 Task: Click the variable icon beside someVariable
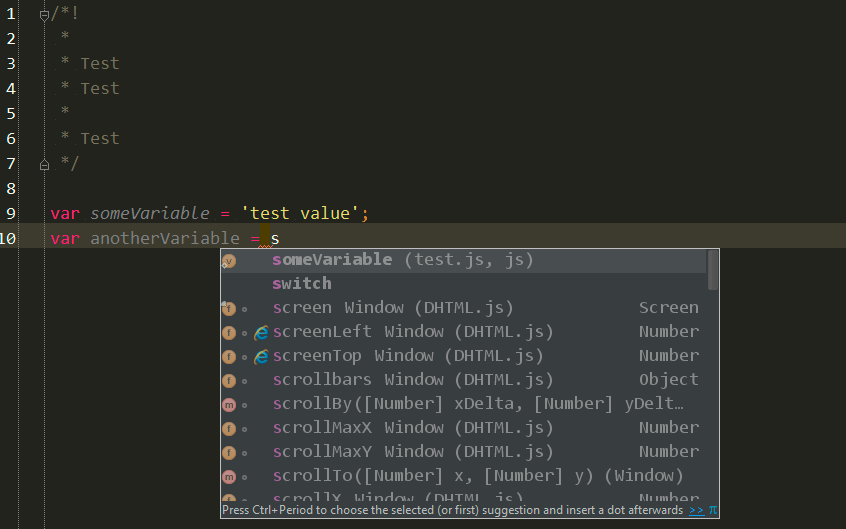pos(229,261)
